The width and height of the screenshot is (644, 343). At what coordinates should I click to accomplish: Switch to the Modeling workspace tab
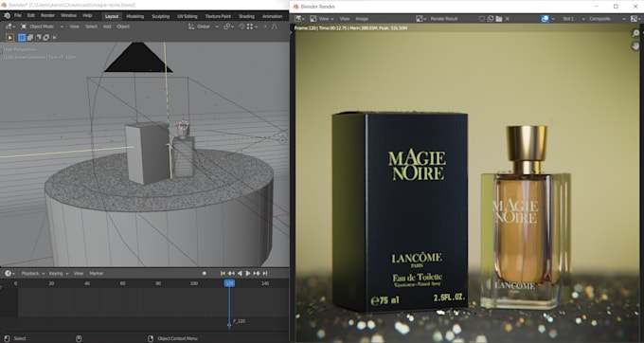pos(135,16)
